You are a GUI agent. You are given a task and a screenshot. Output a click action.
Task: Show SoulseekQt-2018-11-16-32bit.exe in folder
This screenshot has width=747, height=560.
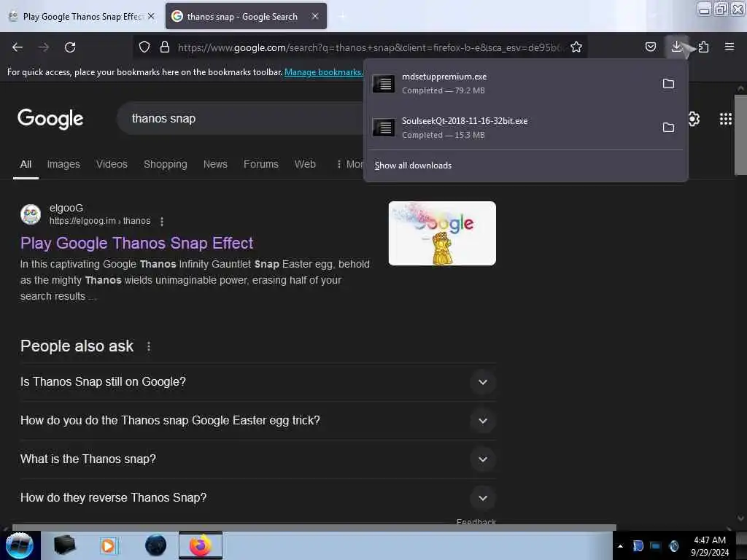[x=668, y=128]
